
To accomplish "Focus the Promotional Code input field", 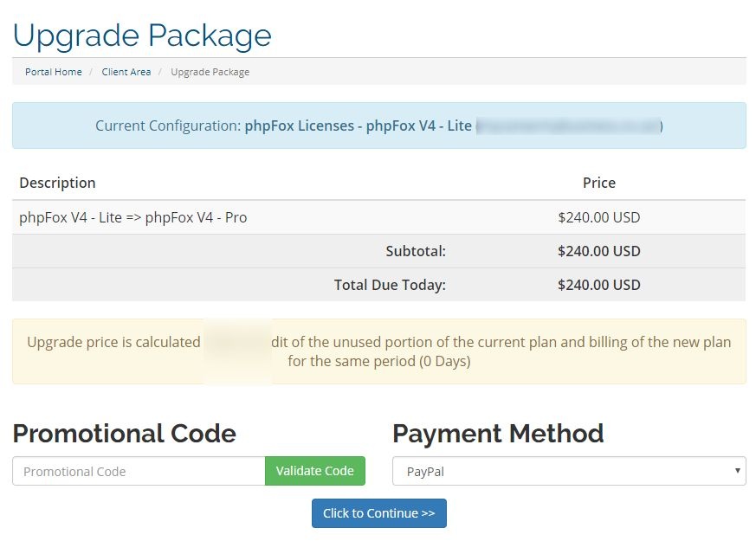I will coord(139,472).
